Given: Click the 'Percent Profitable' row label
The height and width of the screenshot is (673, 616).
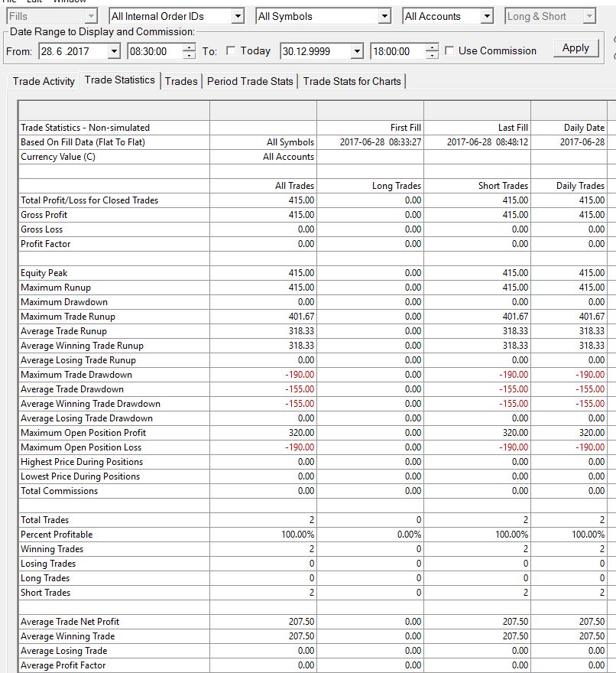Looking at the screenshot, I should pos(57,535).
